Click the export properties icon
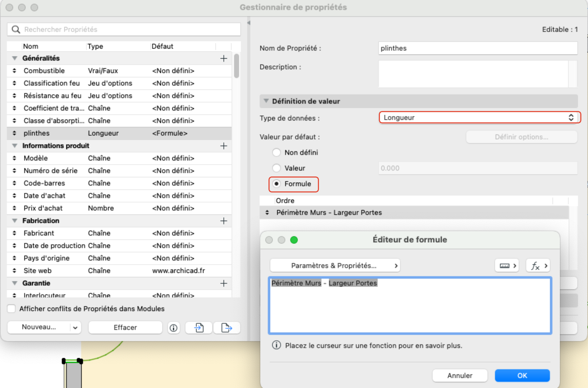588x388 pixels. click(227, 328)
